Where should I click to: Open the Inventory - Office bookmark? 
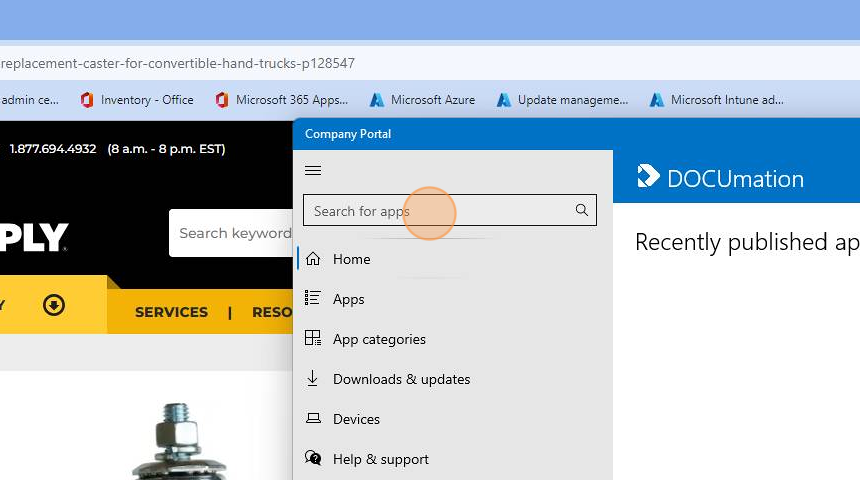pyautogui.click(x=137, y=100)
